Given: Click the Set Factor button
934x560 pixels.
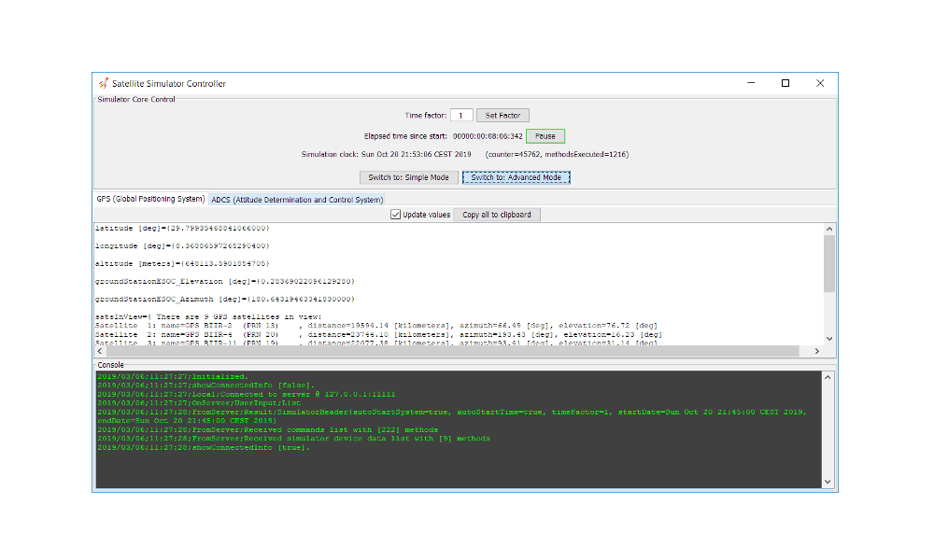Looking at the screenshot, I should pyautogui.click(x=502, y=115).
